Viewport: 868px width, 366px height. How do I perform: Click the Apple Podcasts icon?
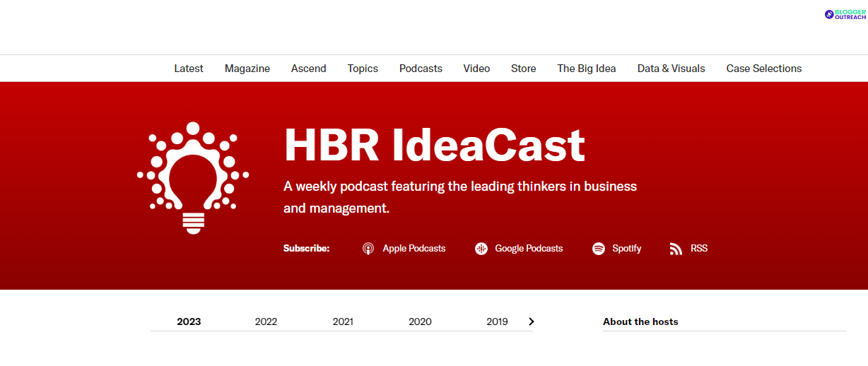coord(368,249)
